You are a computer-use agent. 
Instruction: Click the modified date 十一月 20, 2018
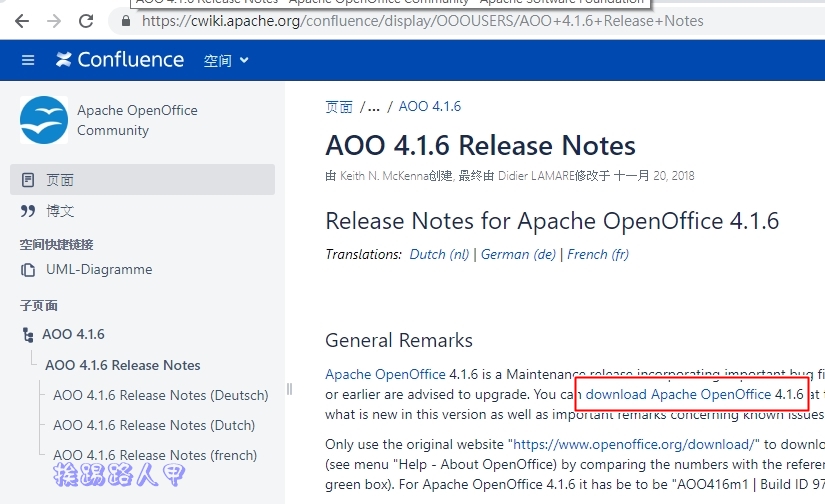click(654, 176)
